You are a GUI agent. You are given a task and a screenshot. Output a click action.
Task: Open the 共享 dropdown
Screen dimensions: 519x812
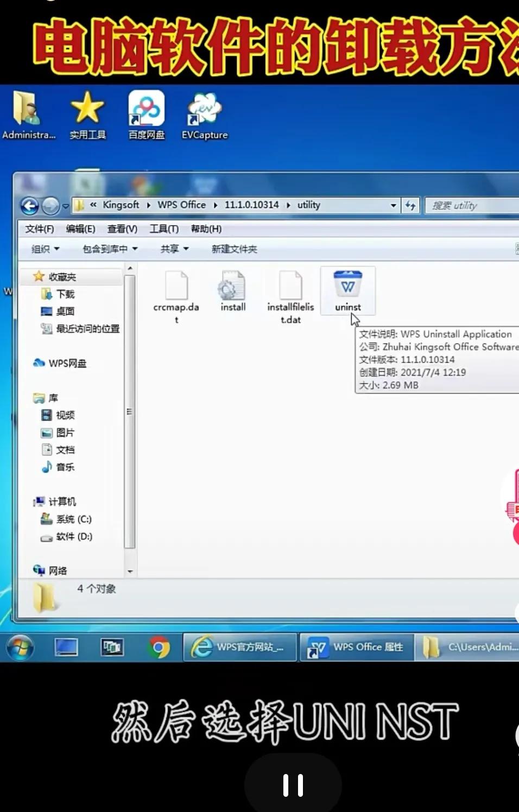[174, 249]
